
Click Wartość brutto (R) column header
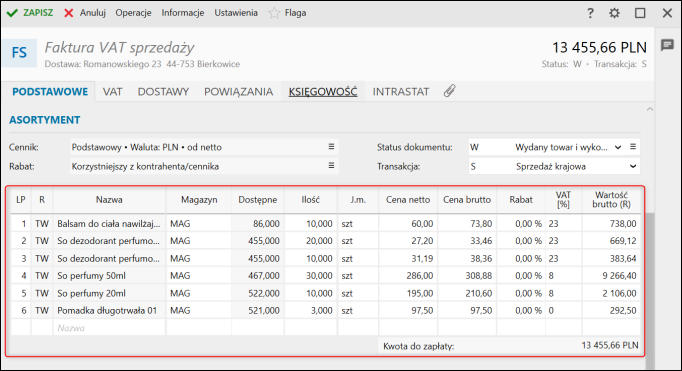pyautogui.click(x=611, y=200)
